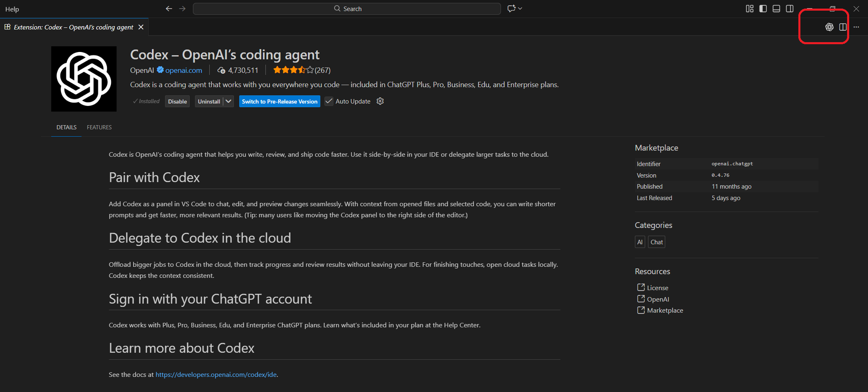Image resolution: width=868 pixels, height=392 pixels.
Task: Open the editor More Actions ellipsis
Action: click(x=856, y=27)
